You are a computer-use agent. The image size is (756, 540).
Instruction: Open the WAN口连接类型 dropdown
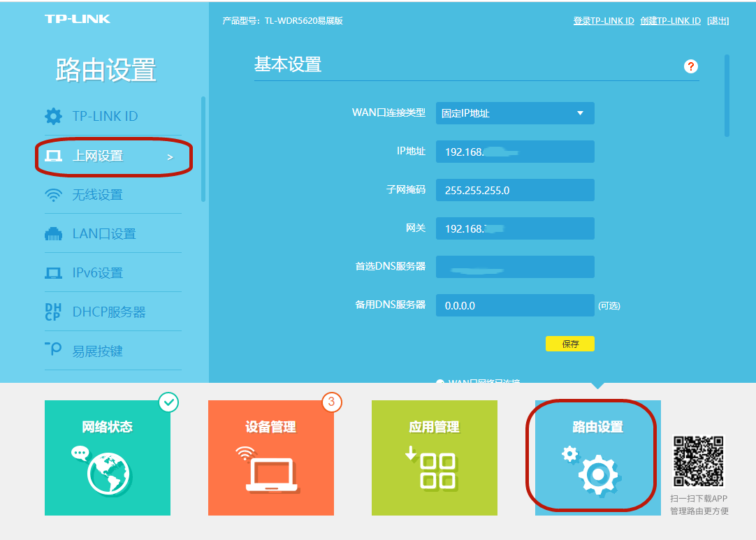515,113
